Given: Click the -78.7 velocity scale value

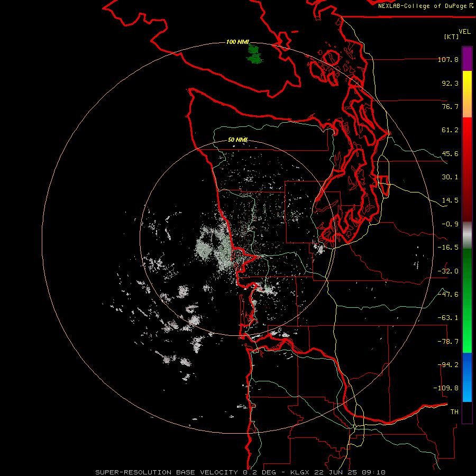Looking at the screenshot, I should 448,342.
